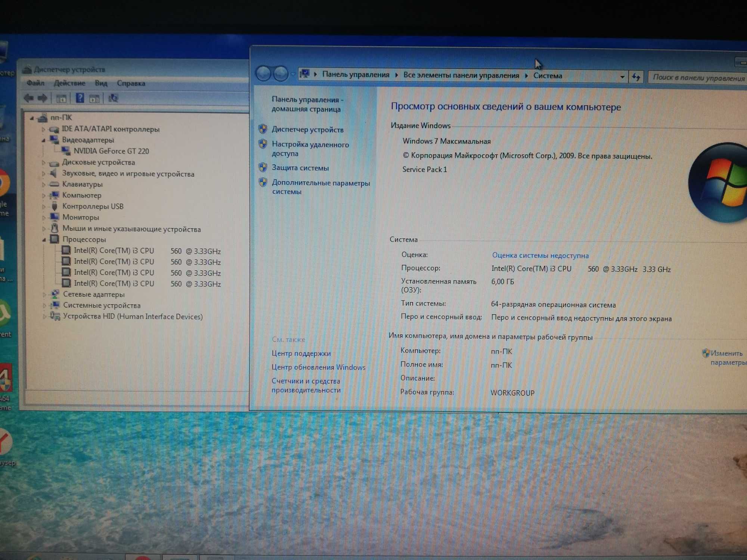This screenshot has width=747, height=560.
Task: Click the Система breadcrumb segment
Action: pos(548,76)
